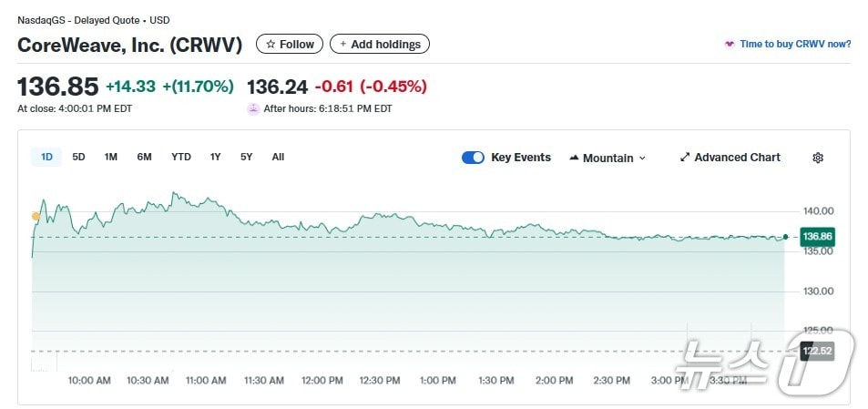Select the 6M range tab
The height and width of the screenshot is (409, 868).
[144, 157]
